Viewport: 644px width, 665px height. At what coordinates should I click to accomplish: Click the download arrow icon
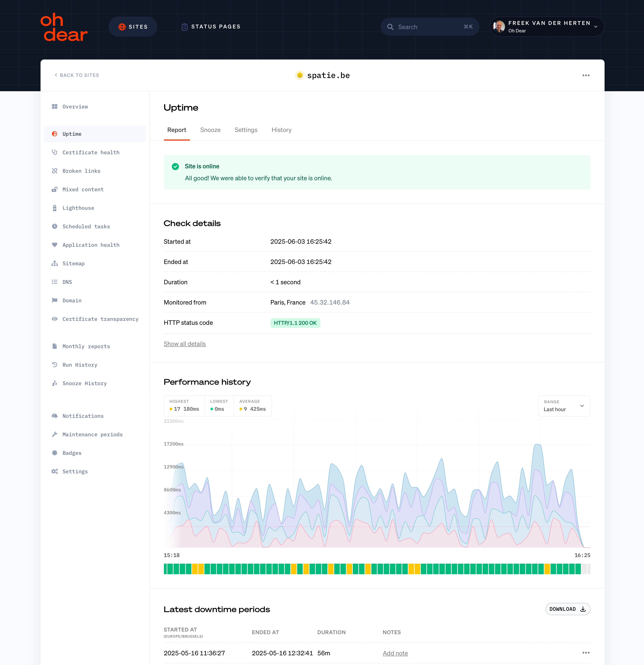pos(583,609)
